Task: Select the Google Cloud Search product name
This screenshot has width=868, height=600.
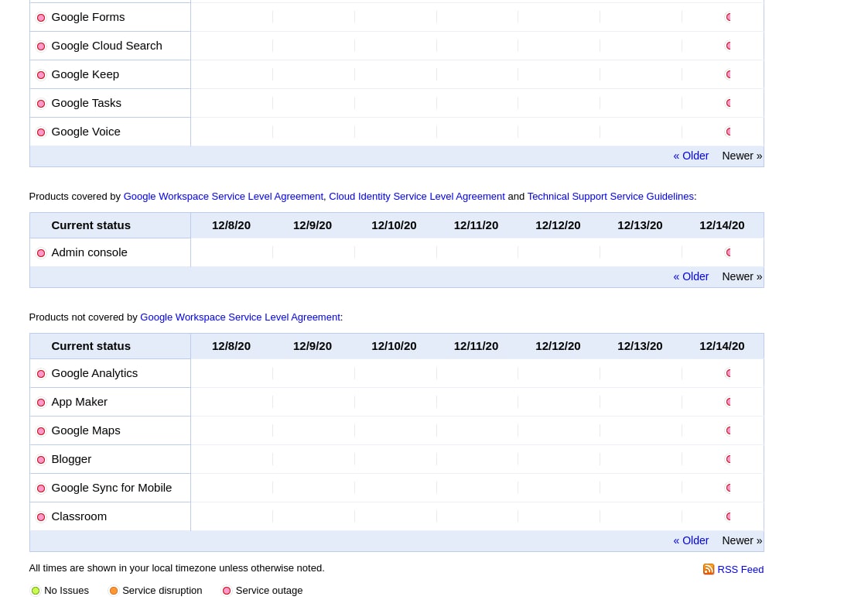Action: tap(107, 46)
